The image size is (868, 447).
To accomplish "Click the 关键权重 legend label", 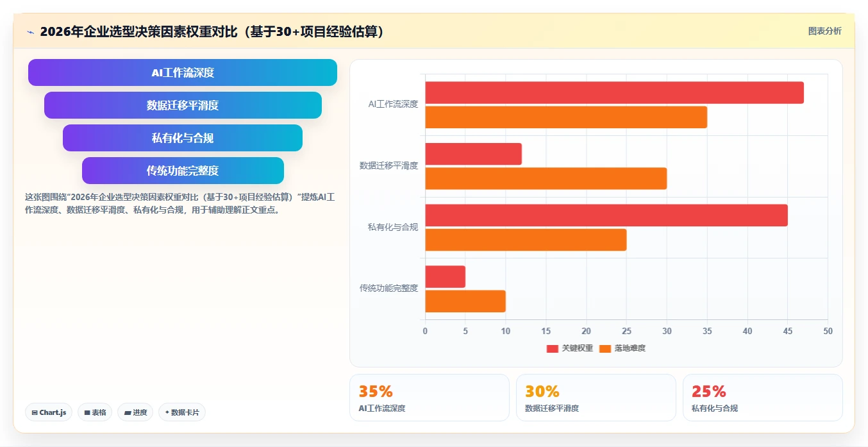I will (x=578, y=348).
